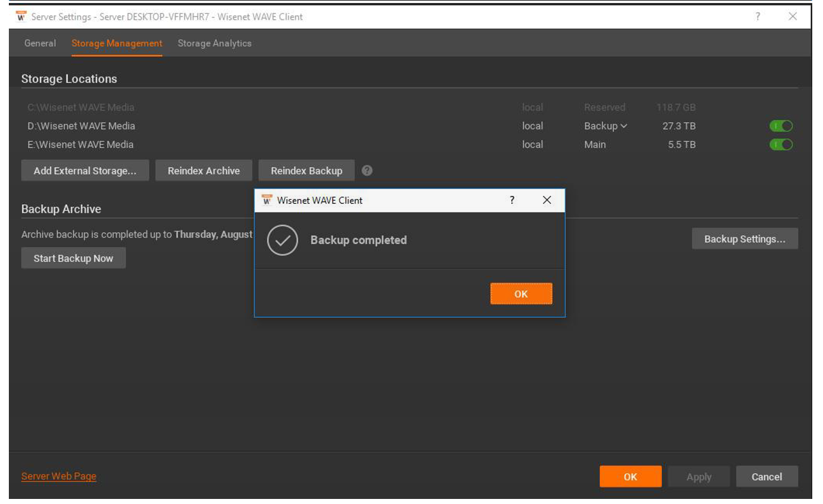Screen dimensions: 823x504
Task: Click the Main label of E: drive
Action: pos(595,144)
